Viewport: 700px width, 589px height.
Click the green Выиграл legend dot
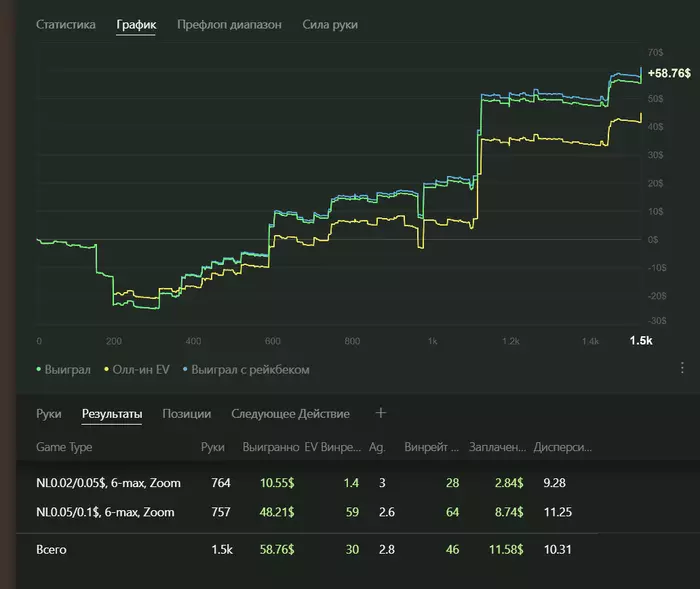[x=38, y=369]
